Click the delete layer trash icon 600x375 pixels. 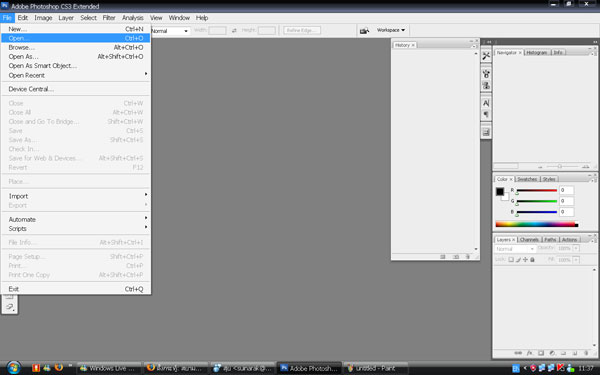(586, 353)
